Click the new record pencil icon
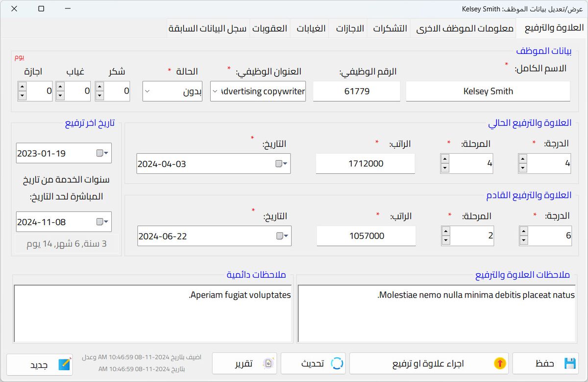 (x=64, y=365)
